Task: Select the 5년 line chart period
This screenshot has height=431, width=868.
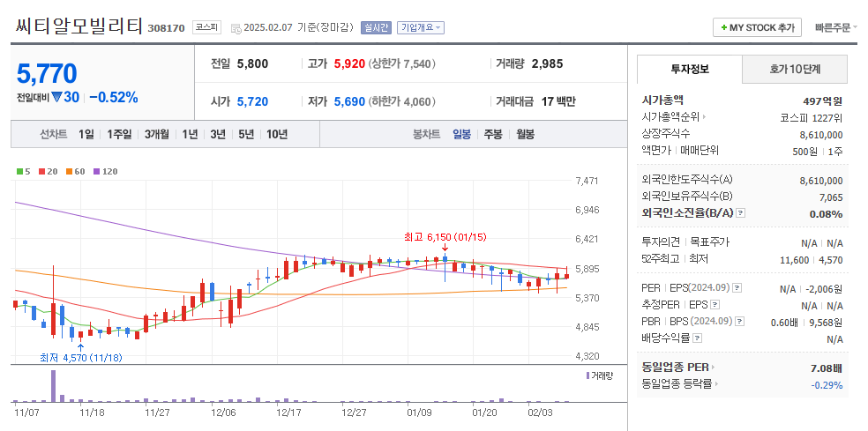Action: [246, 134]
